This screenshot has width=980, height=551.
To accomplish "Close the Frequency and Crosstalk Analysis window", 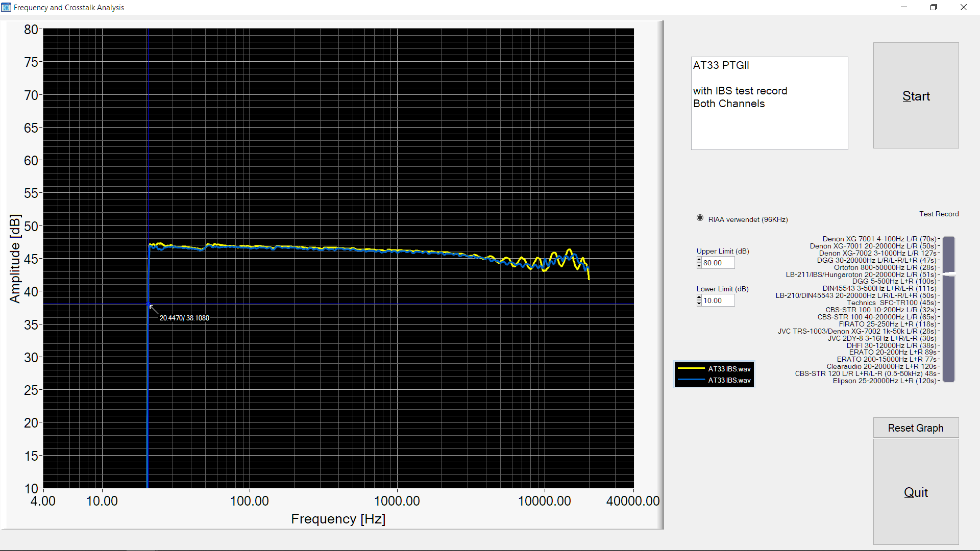I will click(964, 7).
